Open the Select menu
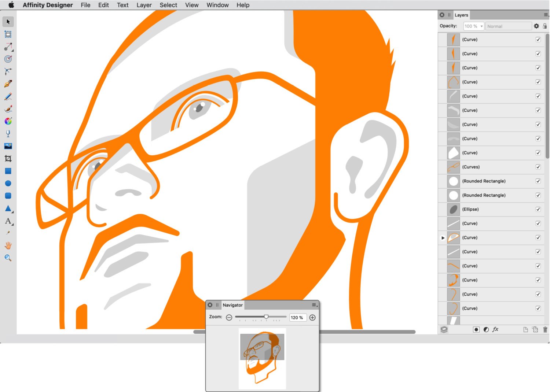Viewport: 550px width, 392px height. click(x=168, y=5)
